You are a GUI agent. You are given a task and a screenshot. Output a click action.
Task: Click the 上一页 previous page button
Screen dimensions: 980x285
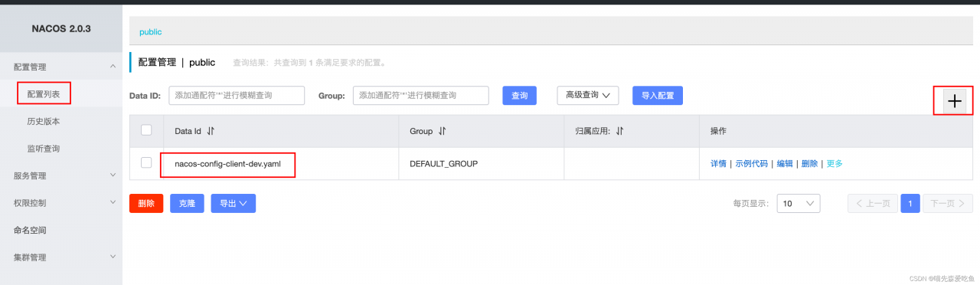[872, 203]
